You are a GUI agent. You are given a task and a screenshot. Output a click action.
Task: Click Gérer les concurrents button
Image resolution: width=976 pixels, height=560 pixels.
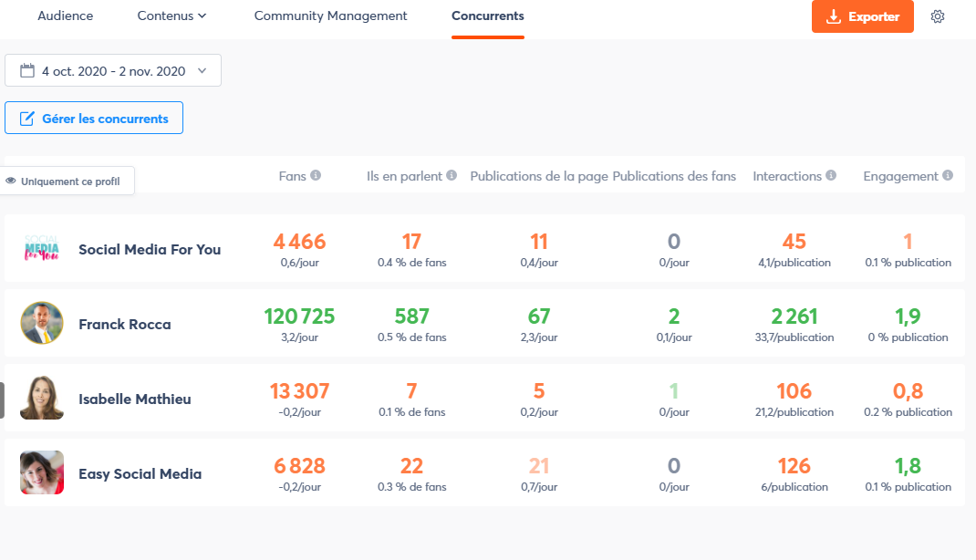(94, 119)
